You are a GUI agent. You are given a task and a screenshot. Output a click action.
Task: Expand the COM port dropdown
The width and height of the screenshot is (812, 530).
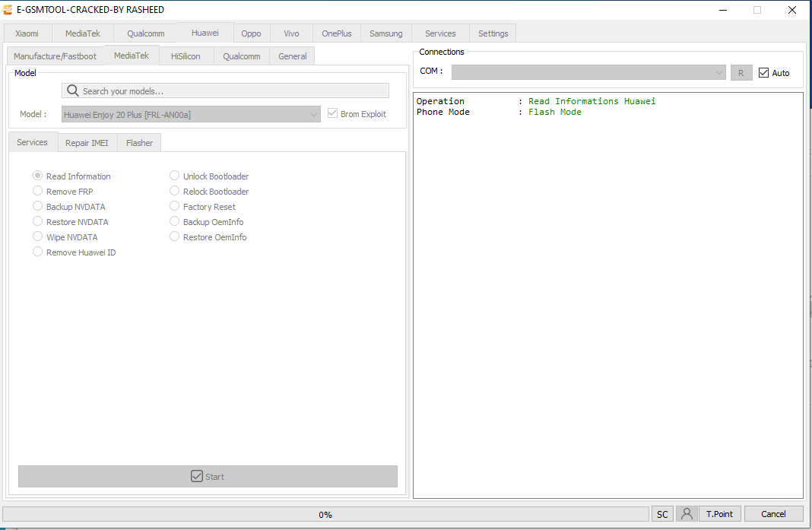719,72
